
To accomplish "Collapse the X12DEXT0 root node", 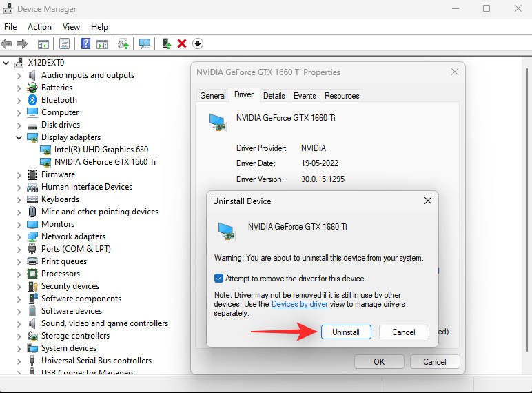I will [7, 63].
